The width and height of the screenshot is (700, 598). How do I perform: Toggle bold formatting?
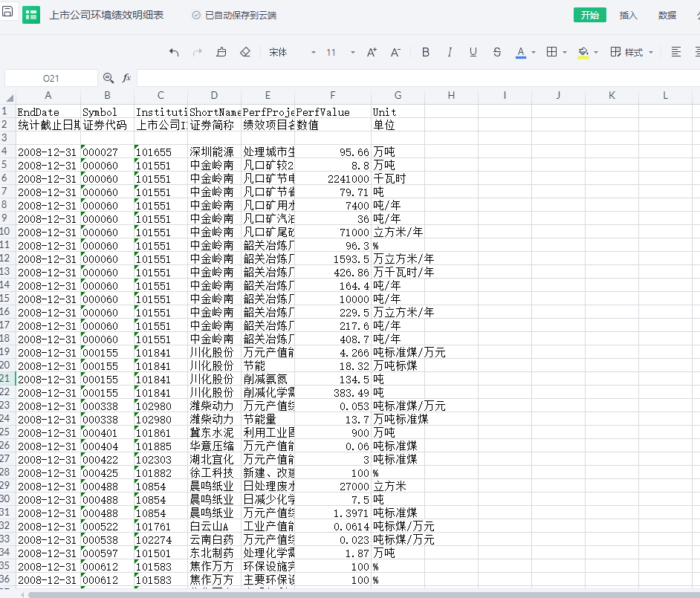426,52
